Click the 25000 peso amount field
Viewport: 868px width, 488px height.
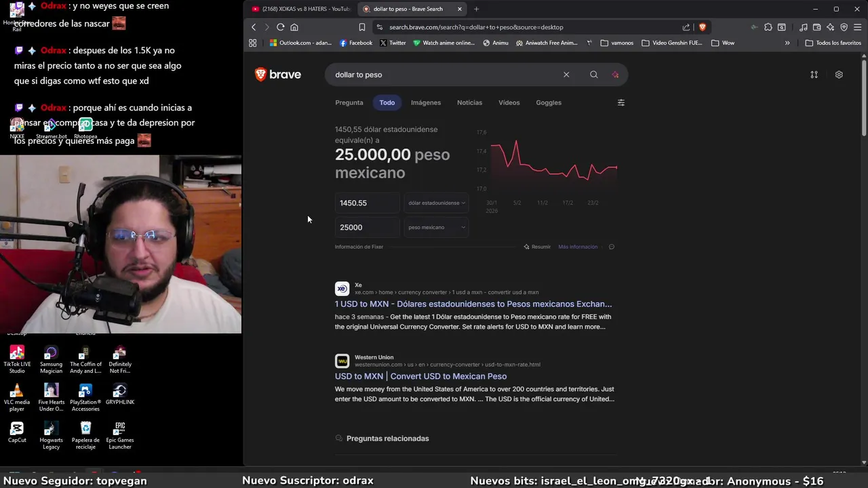[367, 227]
